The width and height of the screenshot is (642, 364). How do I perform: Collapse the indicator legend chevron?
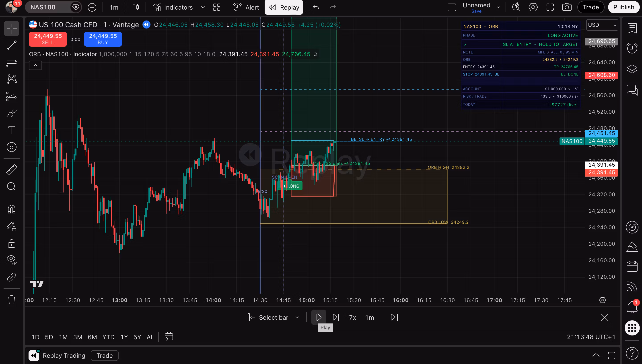pyautogui.click(x=35, y=65)
